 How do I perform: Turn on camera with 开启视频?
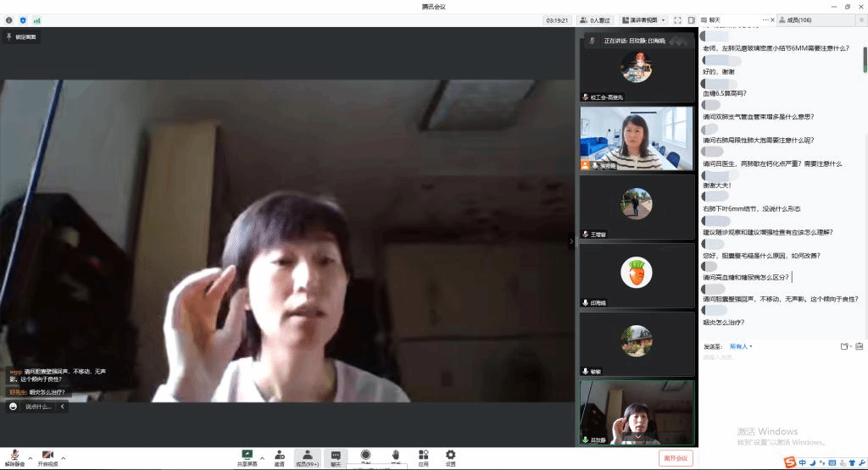(47, 457)
